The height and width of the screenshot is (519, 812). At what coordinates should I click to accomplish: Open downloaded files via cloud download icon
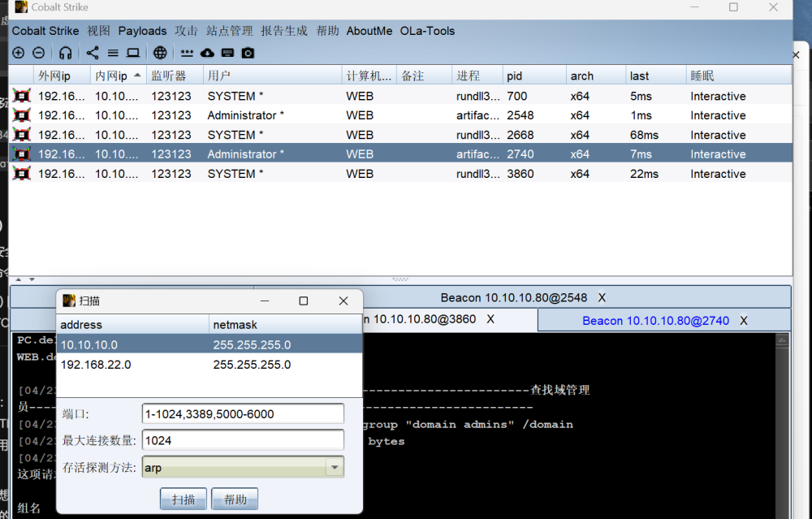(207, 53)
